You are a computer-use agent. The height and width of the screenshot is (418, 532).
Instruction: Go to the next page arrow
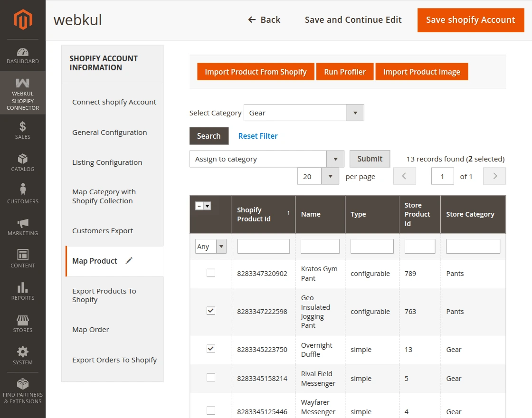494,176
